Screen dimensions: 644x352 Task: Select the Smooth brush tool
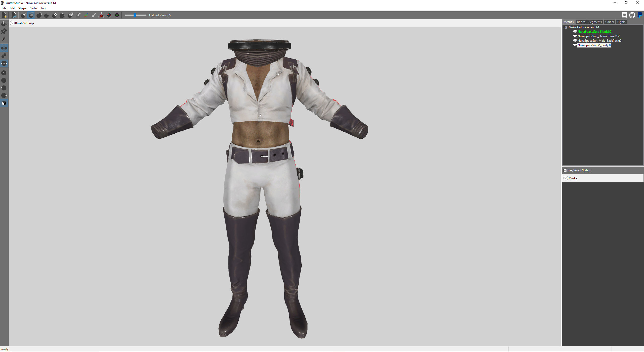coord(62,15)
